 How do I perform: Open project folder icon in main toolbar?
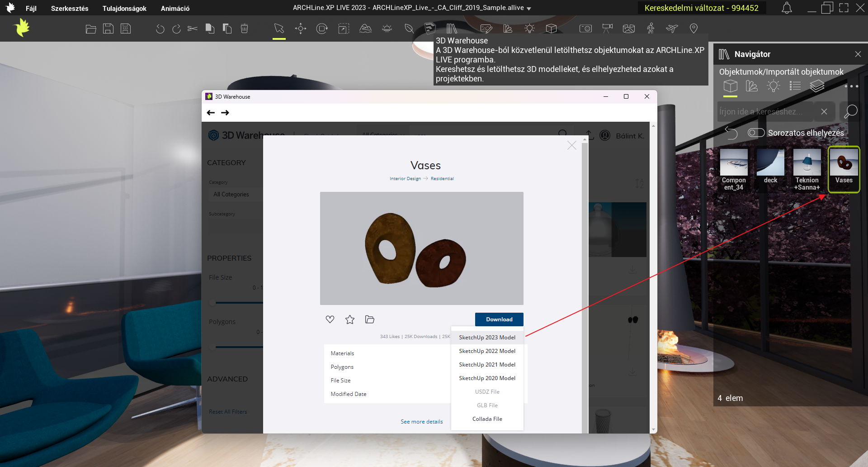(x=91, y=29)
